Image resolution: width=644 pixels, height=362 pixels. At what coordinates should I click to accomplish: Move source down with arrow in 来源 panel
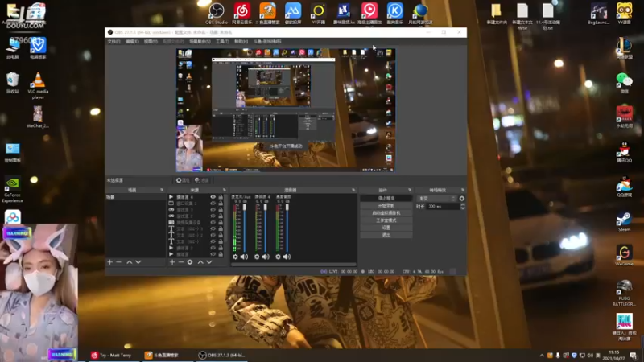[209, 262]
